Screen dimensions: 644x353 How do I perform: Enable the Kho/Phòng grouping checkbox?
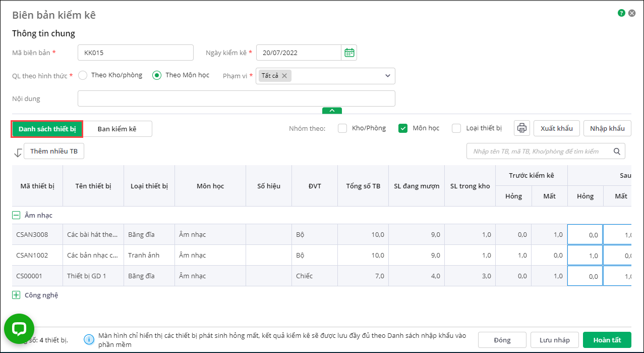click(342, 128)
